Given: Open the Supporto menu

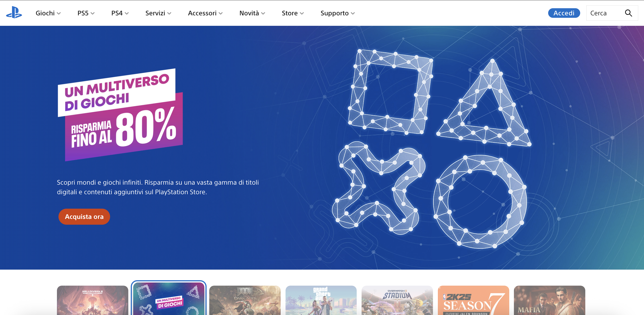Looking at the screenshot, I should coord(338,13).
